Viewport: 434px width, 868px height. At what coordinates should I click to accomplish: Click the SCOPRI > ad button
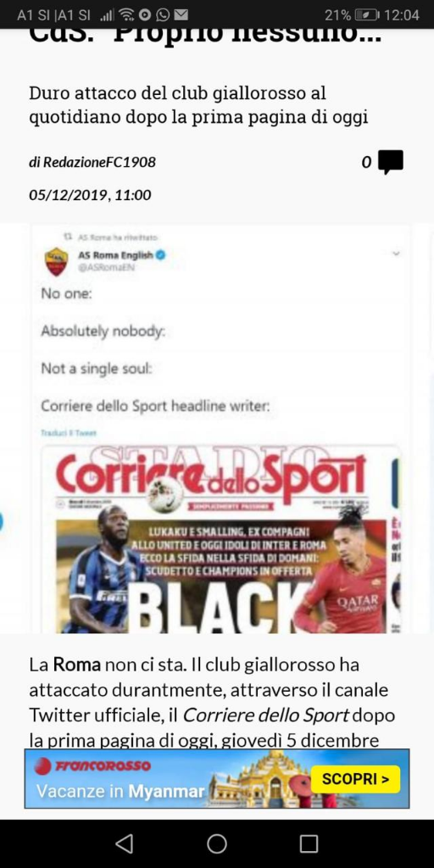point(355,779)
